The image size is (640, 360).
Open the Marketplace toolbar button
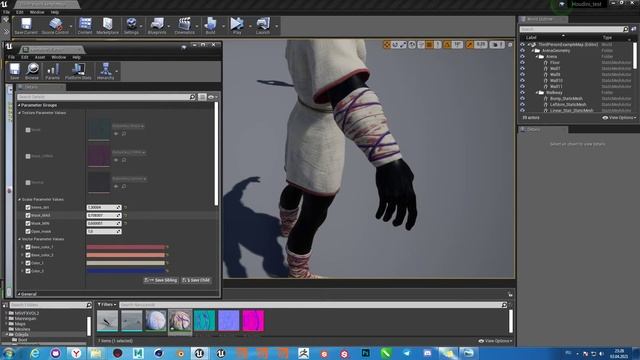coord(107,26)
